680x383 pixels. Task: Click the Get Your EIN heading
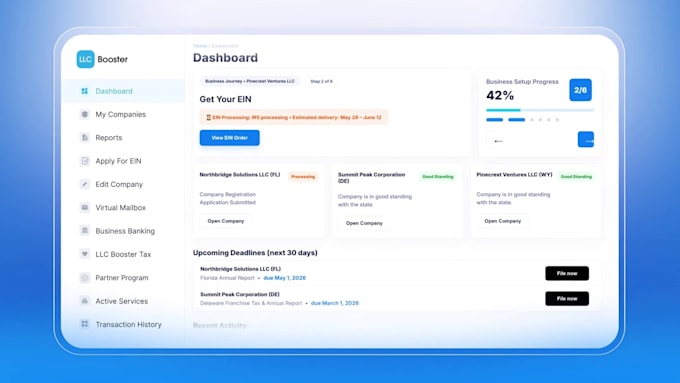point(226,99)
